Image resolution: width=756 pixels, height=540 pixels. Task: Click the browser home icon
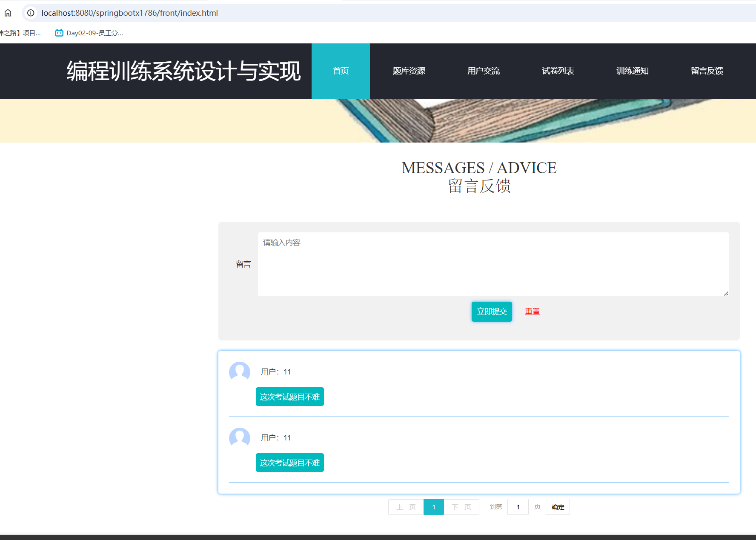pyautogui.click(x=8, y=13)
